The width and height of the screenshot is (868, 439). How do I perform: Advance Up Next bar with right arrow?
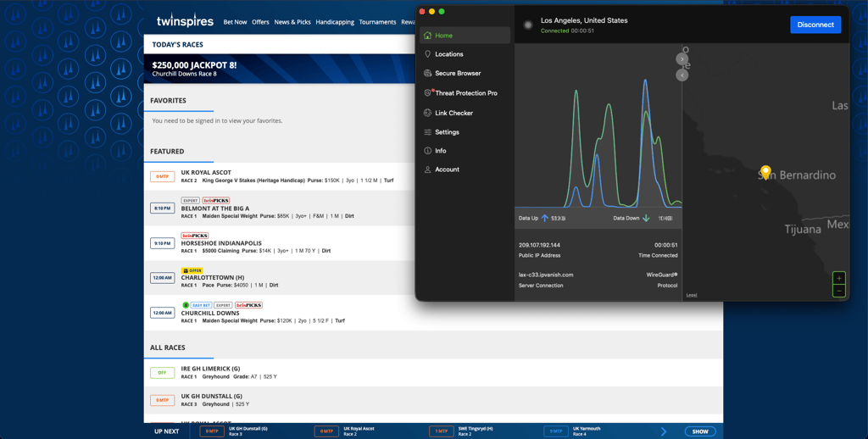pyautogui.click(x=664, y=431)
